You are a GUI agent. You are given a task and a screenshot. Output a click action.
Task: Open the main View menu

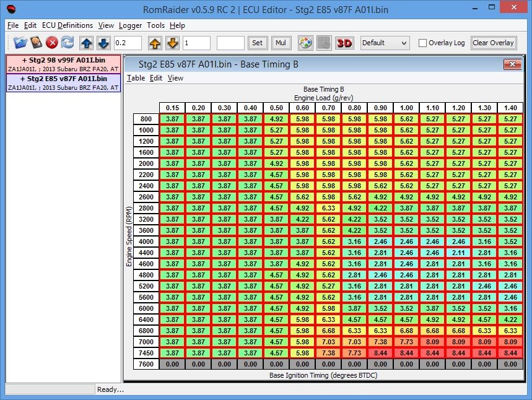(106, 25)
